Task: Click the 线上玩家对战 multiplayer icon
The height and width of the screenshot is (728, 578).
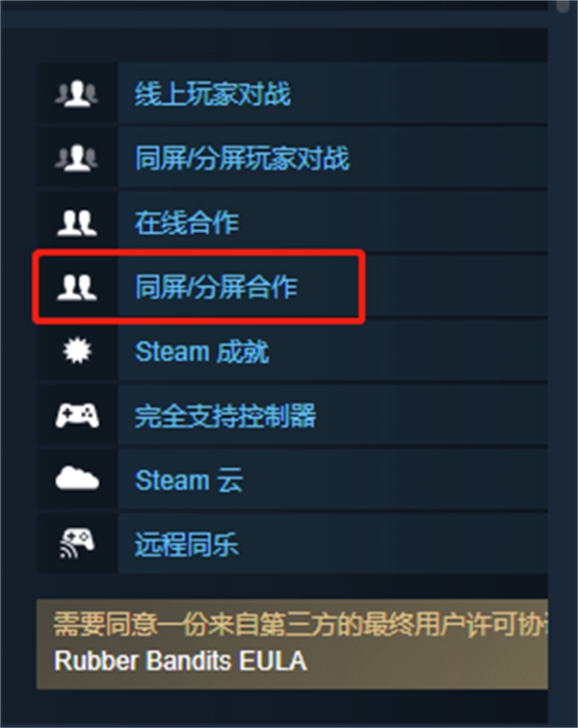Action: 77,93
